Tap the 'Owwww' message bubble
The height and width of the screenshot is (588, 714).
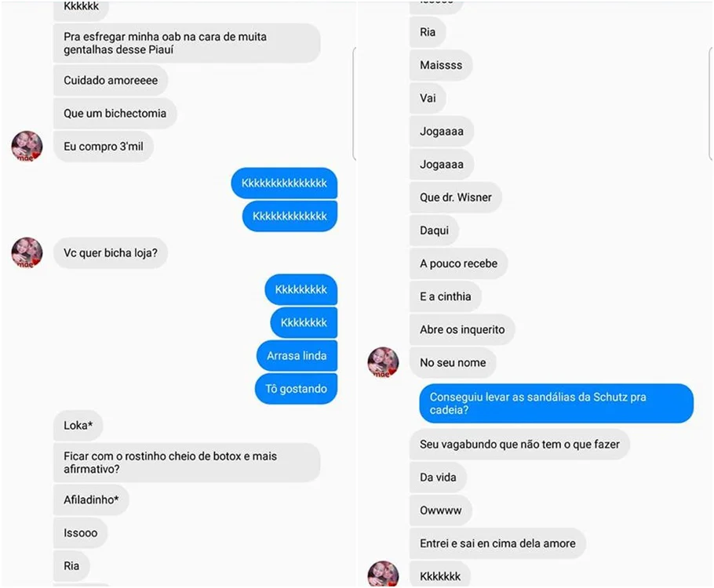(440, 510)
